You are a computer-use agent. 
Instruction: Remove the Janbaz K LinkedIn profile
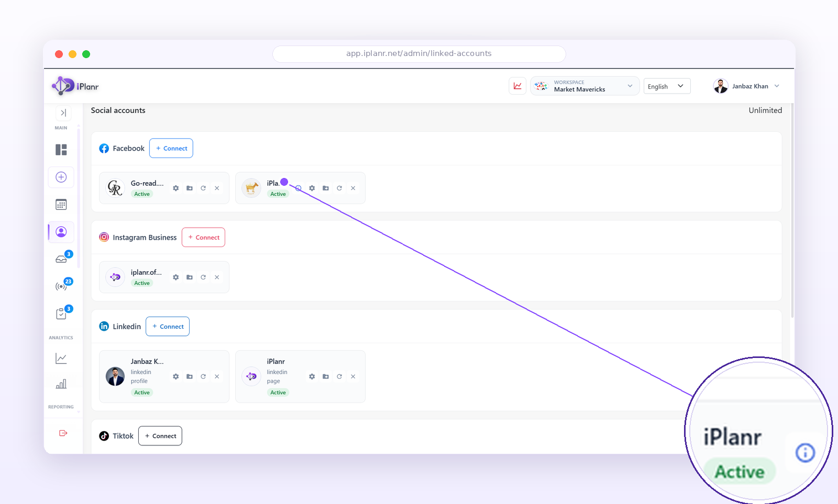click(217, 376)
